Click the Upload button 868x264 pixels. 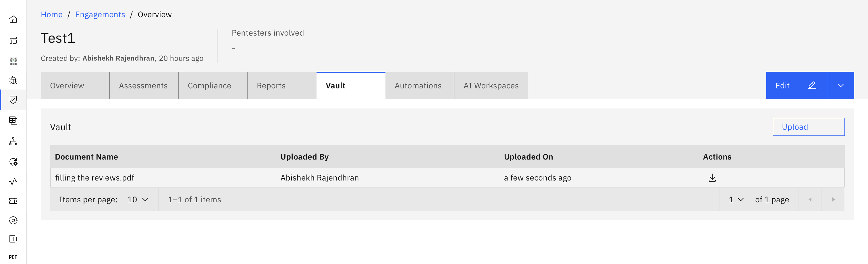click(x=808, y=127)
